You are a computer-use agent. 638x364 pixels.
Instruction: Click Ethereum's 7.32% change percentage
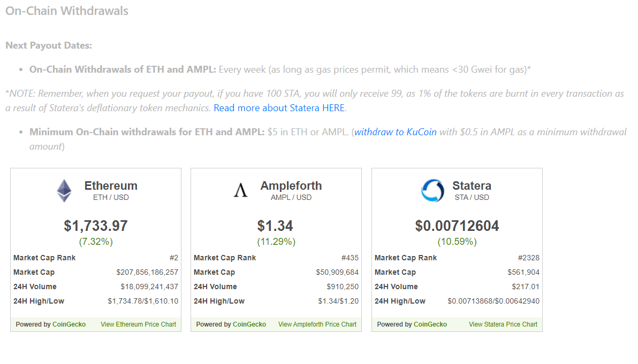tap(96, 242)
